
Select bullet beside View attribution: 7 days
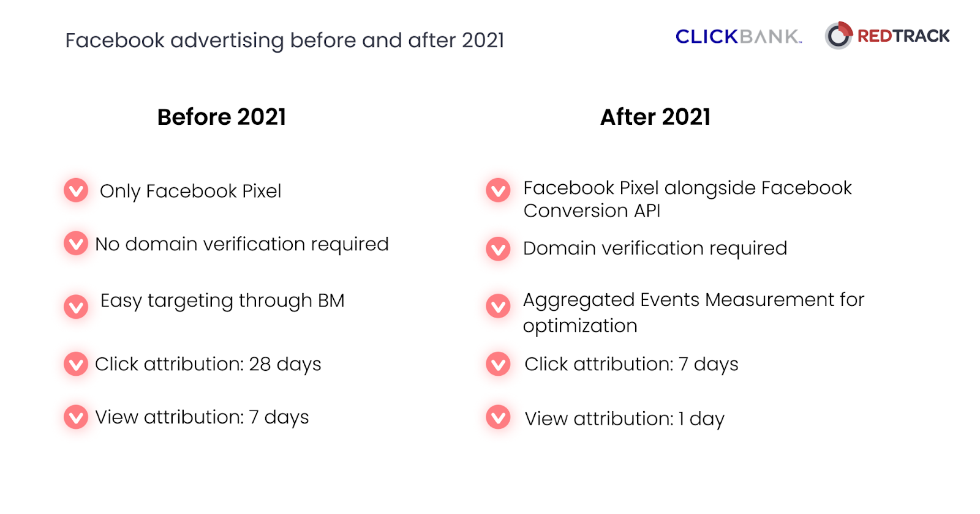click(x=76, y=417)
